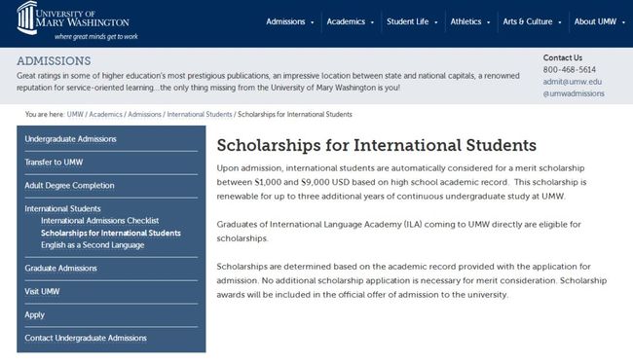Email admit@umw.edu from Contact Us
Image resolution: width=633 pixels, height=364 pixels.
click(x=572, y=82)
